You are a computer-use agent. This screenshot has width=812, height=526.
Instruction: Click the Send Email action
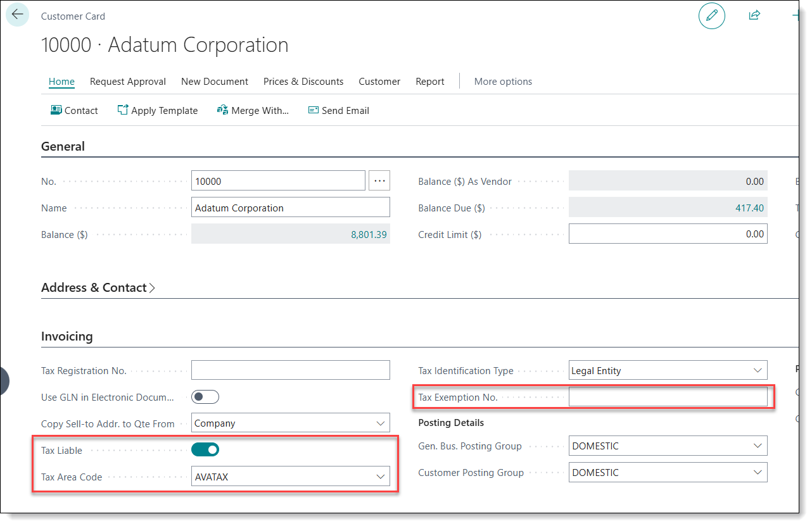click(338, 110)
